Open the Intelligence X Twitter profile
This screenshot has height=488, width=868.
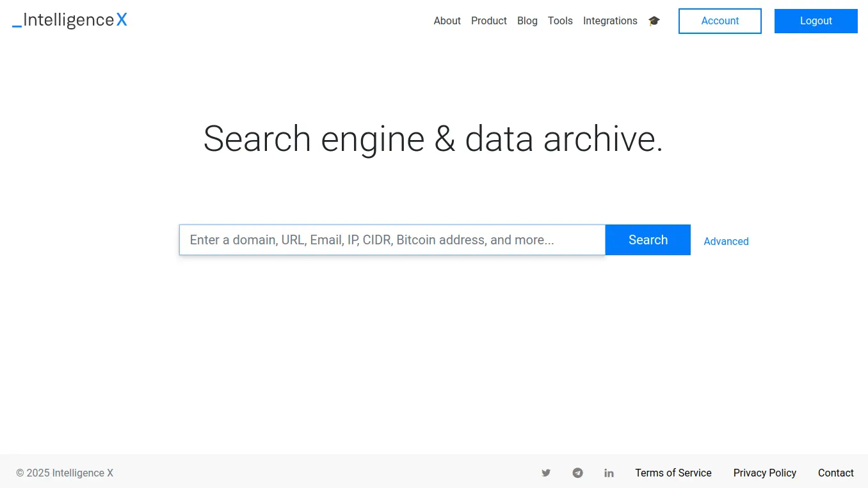(546, 473)
